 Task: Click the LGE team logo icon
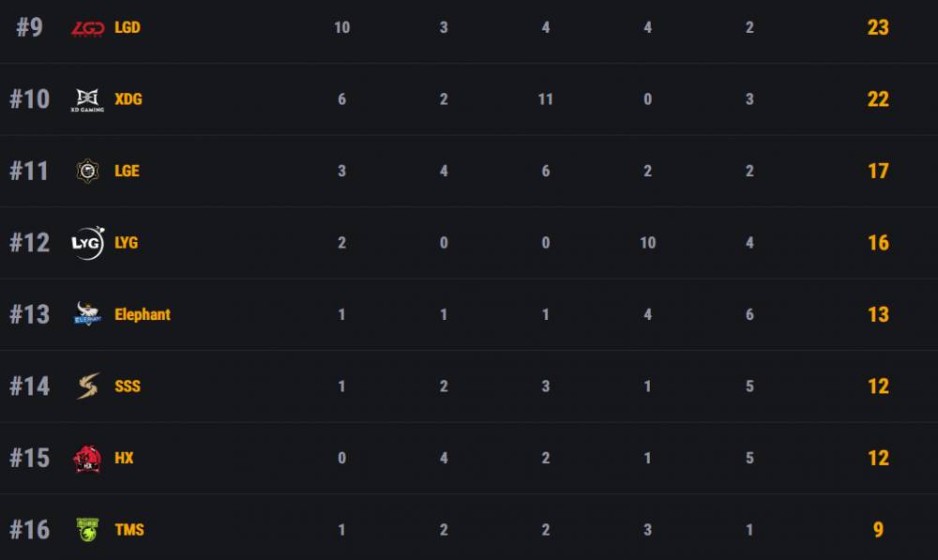click(89, 172)
